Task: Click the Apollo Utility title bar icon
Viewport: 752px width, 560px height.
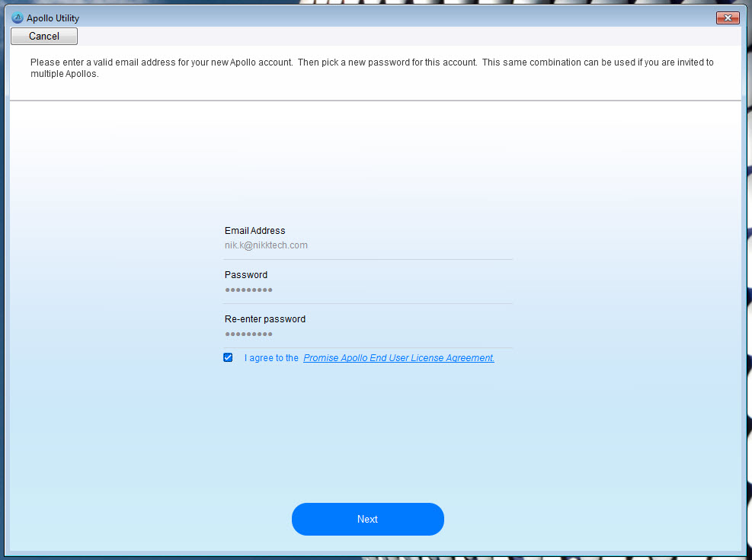Action: tap(18, 18)
